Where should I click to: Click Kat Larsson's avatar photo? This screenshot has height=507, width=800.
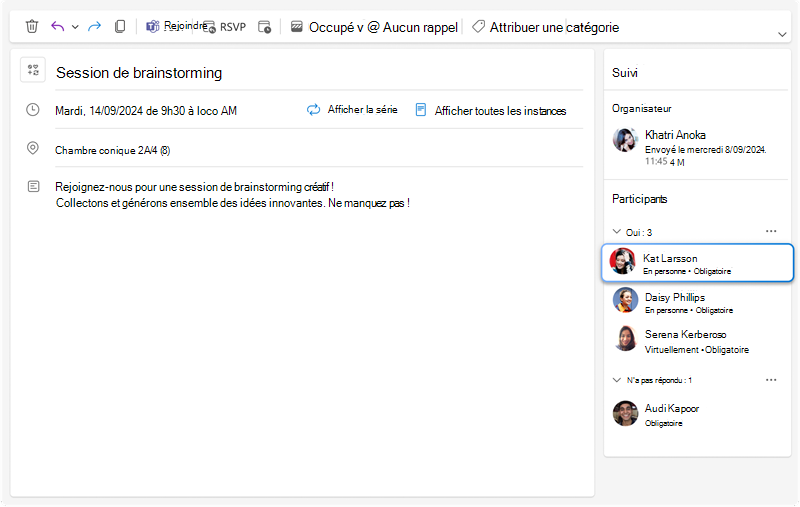pos(622,261)
